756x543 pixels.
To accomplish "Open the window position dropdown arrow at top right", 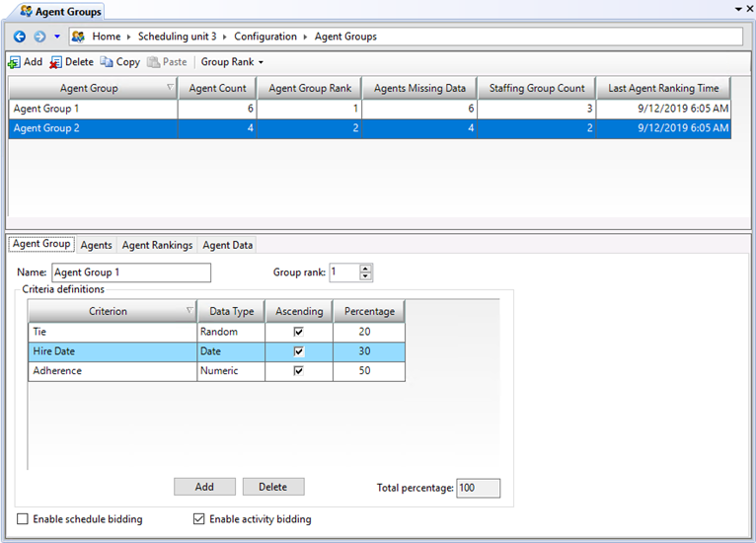I will [737, 8].
